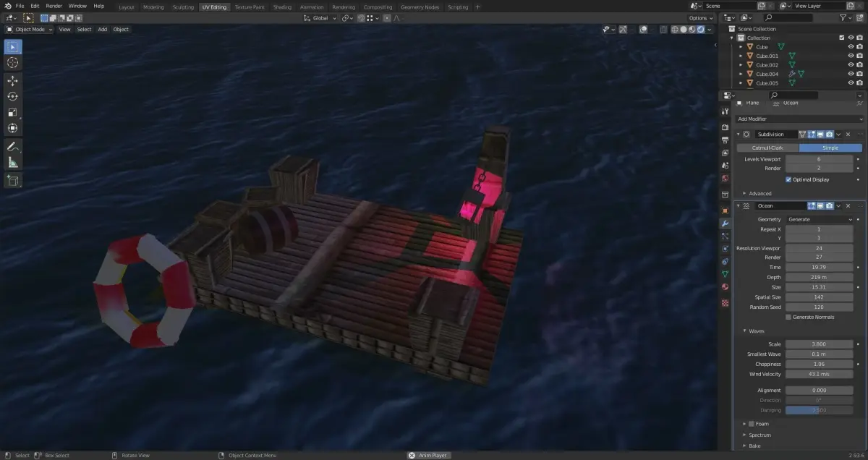The height and width of the screenshot is (460, 868).
Task: Click the Blender logo menu icon
Action: [8, 7]
